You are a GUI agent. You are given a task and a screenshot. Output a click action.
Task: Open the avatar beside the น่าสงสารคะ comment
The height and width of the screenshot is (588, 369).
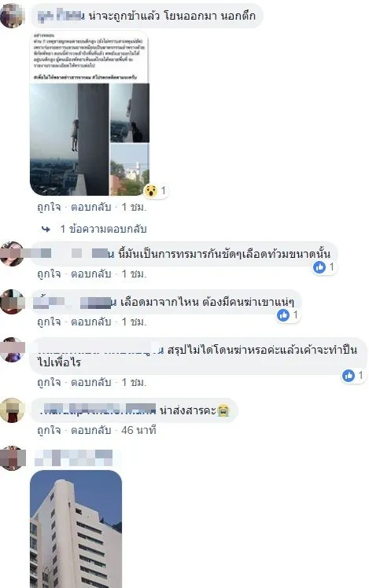(x=13, y=410)
